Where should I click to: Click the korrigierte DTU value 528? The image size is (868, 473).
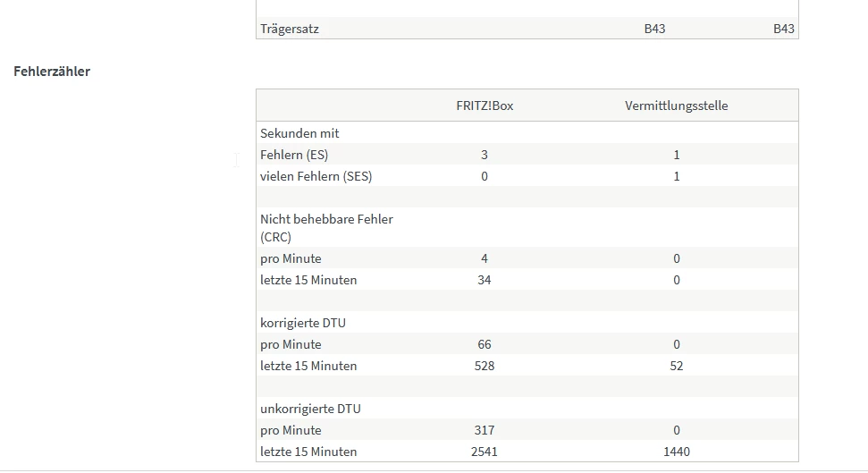tap(485, 366)
